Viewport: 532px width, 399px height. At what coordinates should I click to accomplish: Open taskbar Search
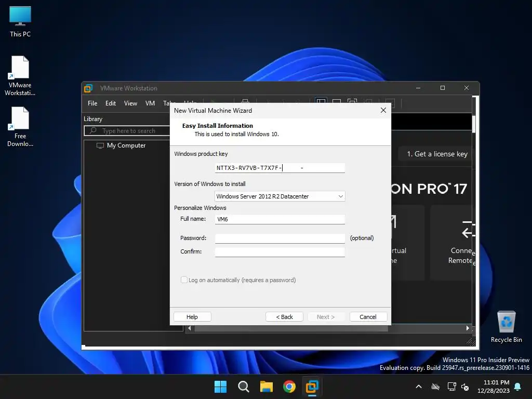pyautogui.click(x=243, y=387)
